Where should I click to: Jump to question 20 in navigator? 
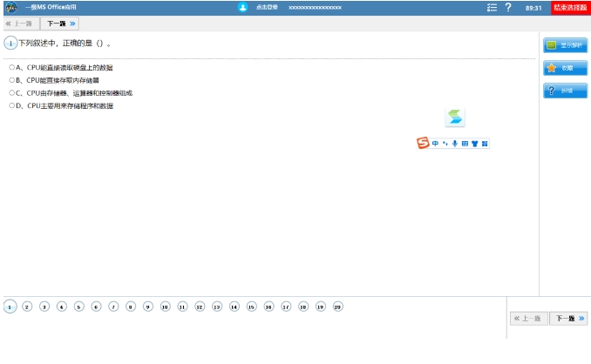pos(337,307)
